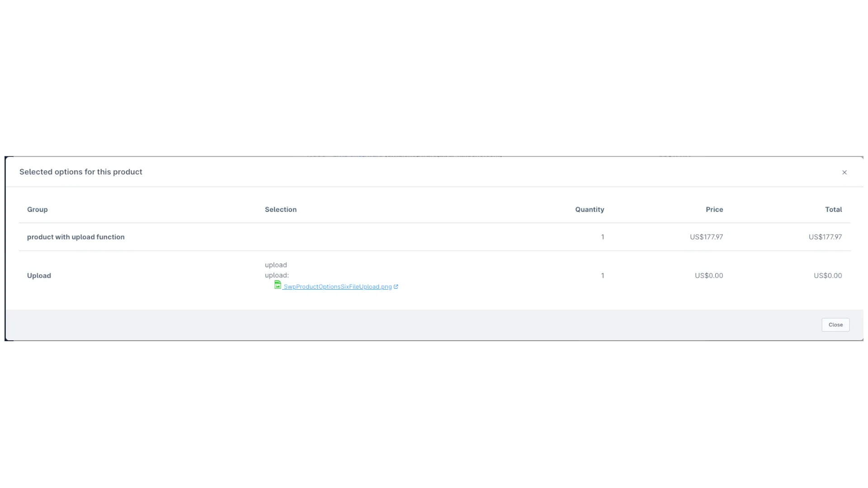Select the 'product with upload function' row label
Image resolution: width=868 pixels, height=488 pixels.
pos(76,237)
